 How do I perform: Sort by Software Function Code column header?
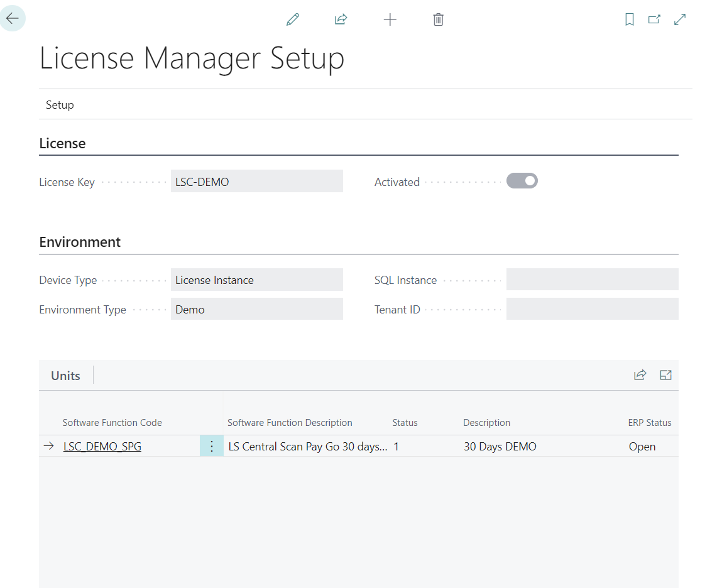point(112,423)
